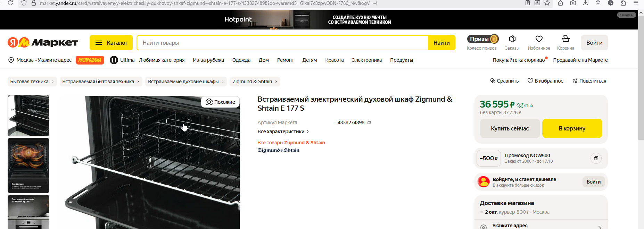Click the Войти button in header
Screen dimensions: 644x229
[594, 43]
